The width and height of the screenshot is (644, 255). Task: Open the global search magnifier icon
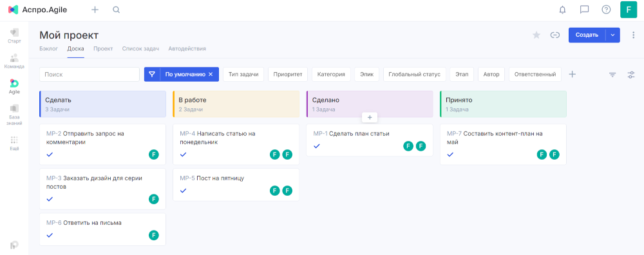point(116,10)
